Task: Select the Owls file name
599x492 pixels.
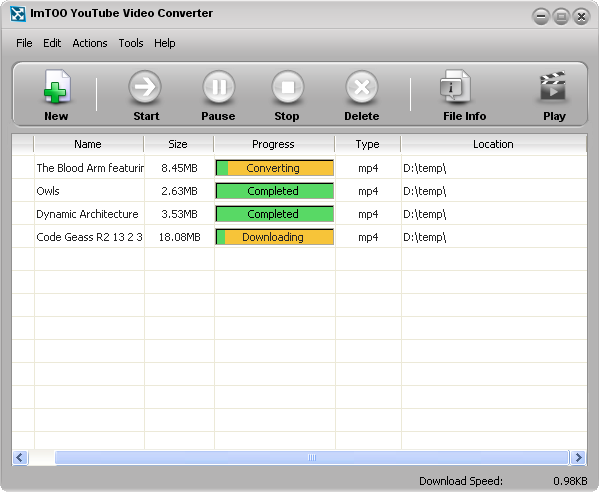Action: [x=48, y=191]
